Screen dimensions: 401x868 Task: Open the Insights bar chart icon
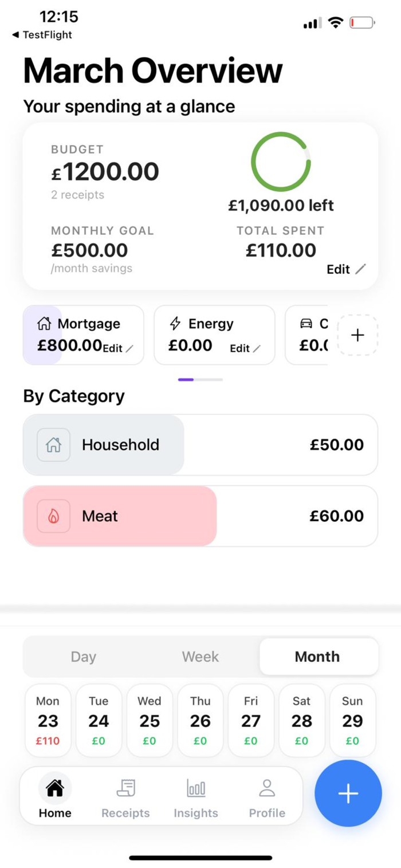(196, 788)
